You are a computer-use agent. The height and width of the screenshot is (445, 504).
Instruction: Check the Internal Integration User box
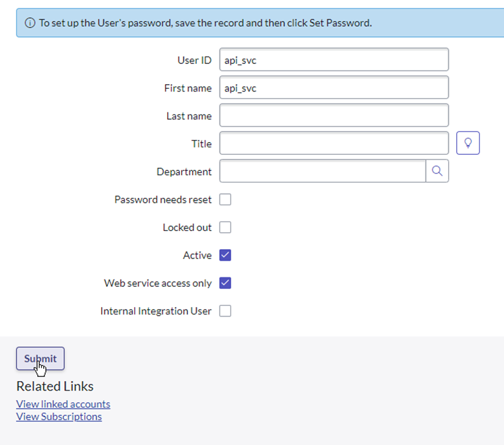225,311
